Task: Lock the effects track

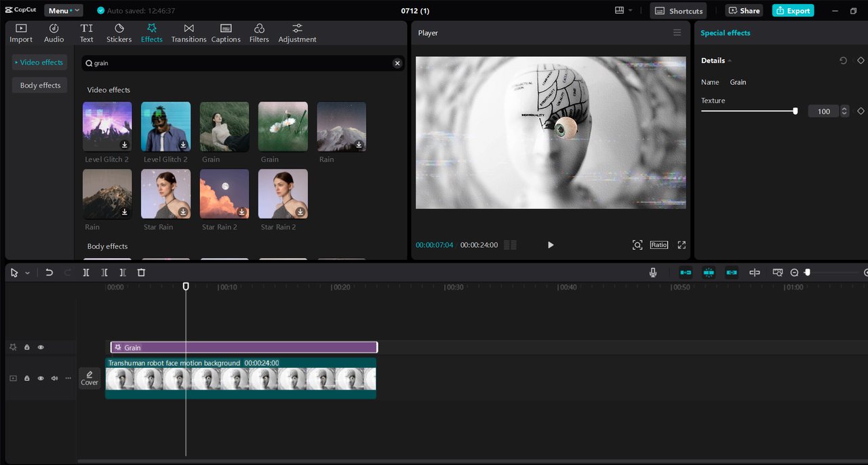Action: pyautogui.click(x=27, y=348)
